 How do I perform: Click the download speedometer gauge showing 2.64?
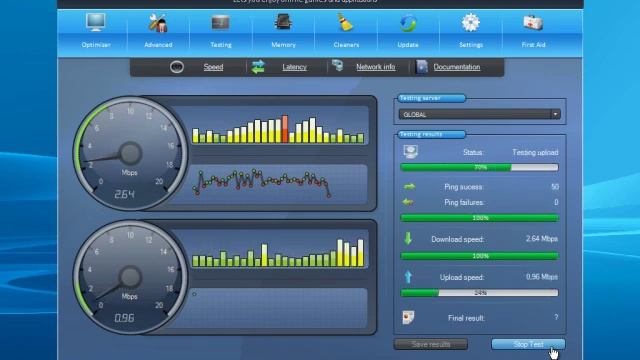[x=130, y=153]
